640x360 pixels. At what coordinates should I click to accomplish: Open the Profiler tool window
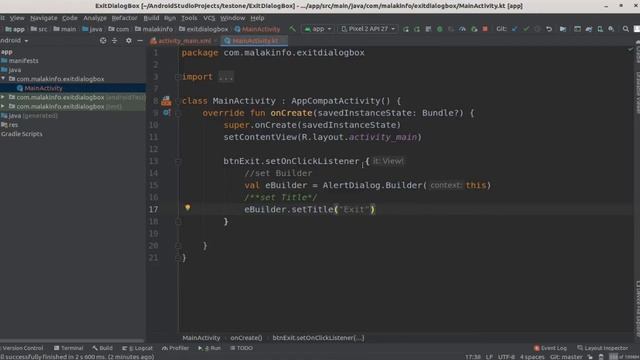click(176, 348)
